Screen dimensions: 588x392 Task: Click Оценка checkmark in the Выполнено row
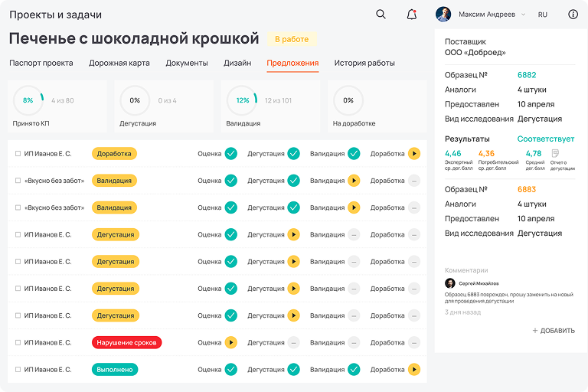click(230, 370)
